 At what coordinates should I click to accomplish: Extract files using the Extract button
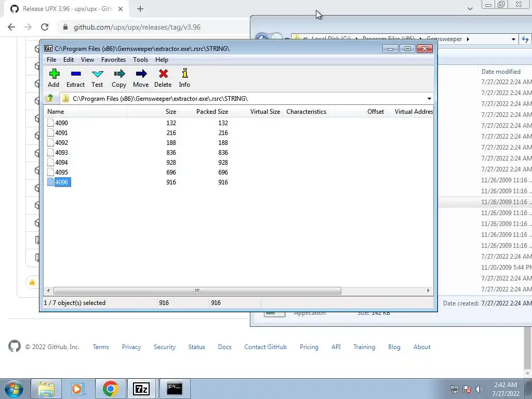[75, 78]
